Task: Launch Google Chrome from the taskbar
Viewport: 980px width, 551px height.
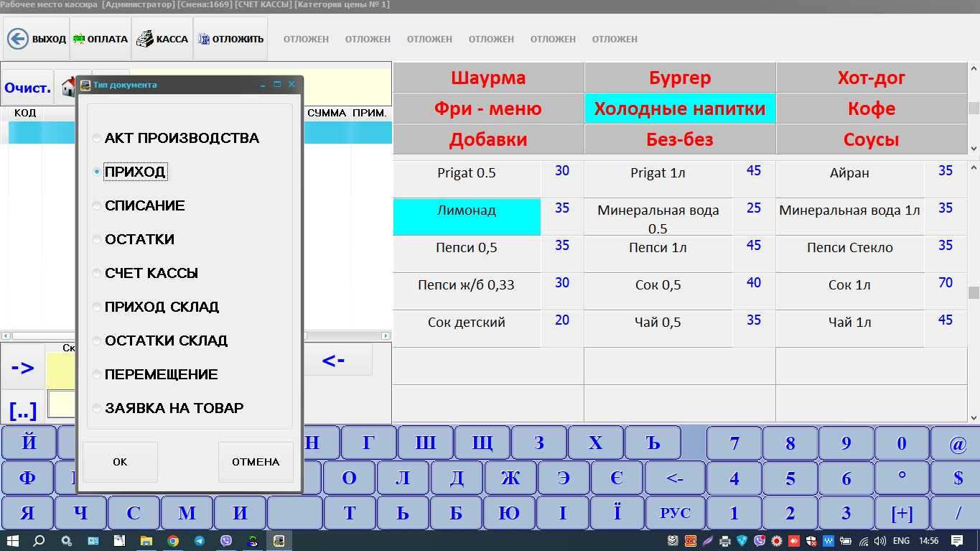Action: [173, 540]
